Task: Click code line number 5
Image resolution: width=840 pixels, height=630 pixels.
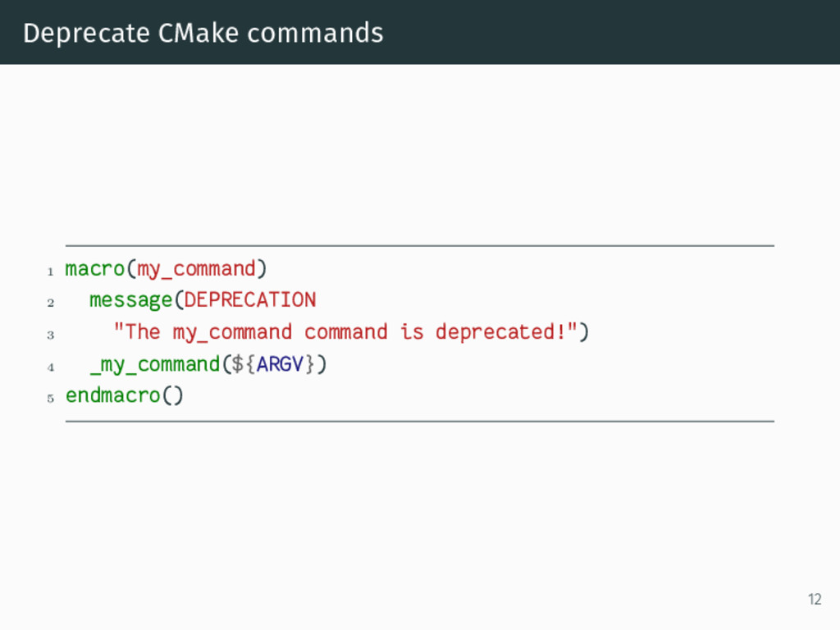Action: [x=50, y=399]
